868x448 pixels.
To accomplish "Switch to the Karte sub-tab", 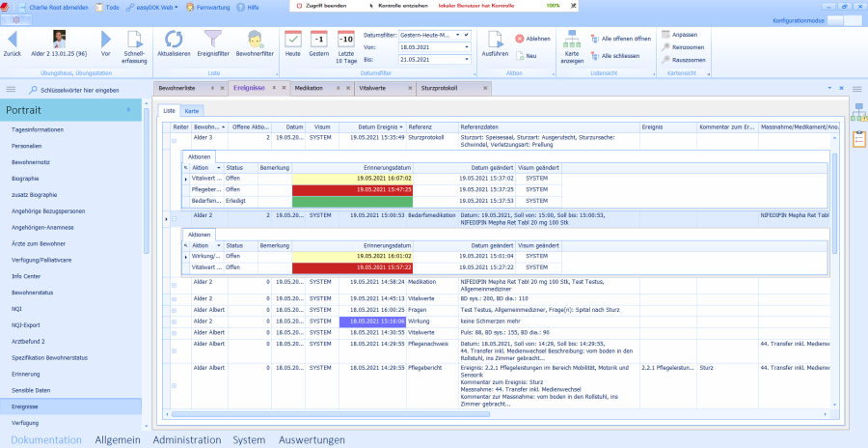I will tap(193, 111).
